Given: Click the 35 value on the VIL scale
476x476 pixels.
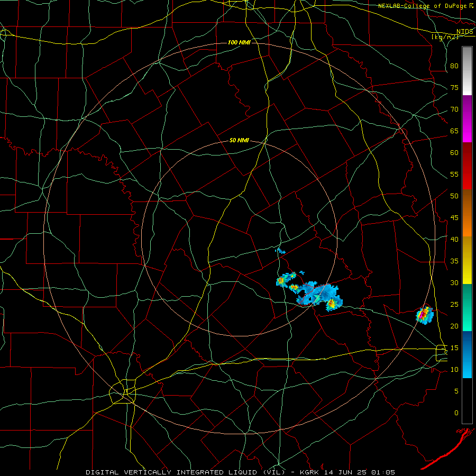Looking at the screenshot, I should 454,261.
